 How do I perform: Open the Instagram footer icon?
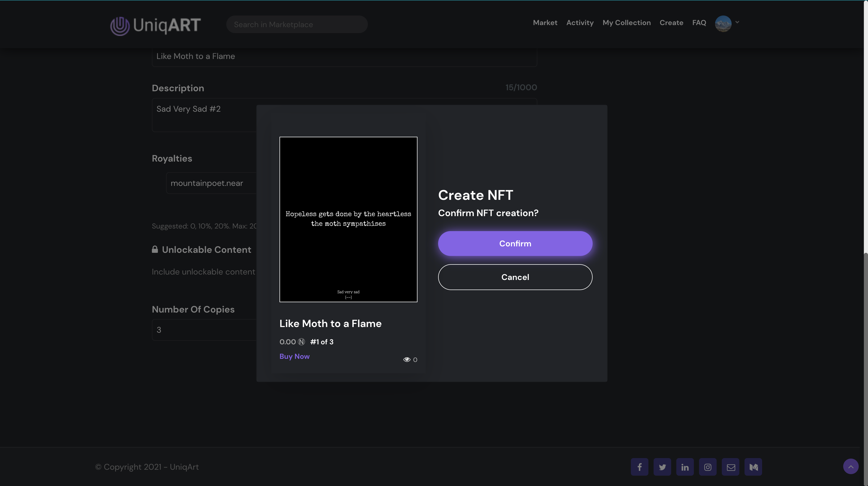click(x=708, y=467)
